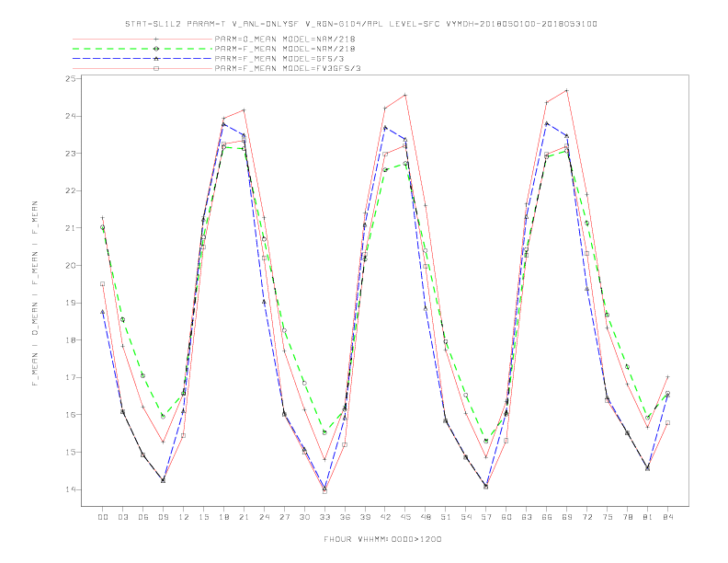Click x-axis forecast hour 06
Image resolution: width=728 pixels, height=563 pixels.
click(143, 517)
